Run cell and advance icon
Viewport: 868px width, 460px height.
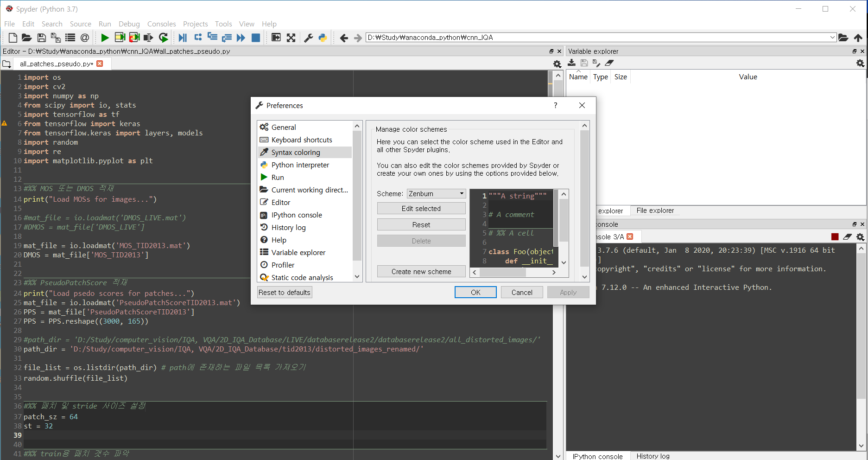[134, 38]
